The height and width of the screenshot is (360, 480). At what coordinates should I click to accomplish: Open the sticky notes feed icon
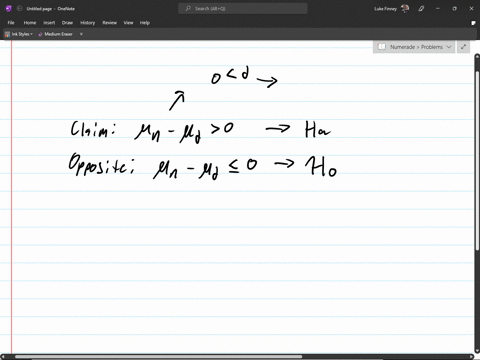pos(473,23)
